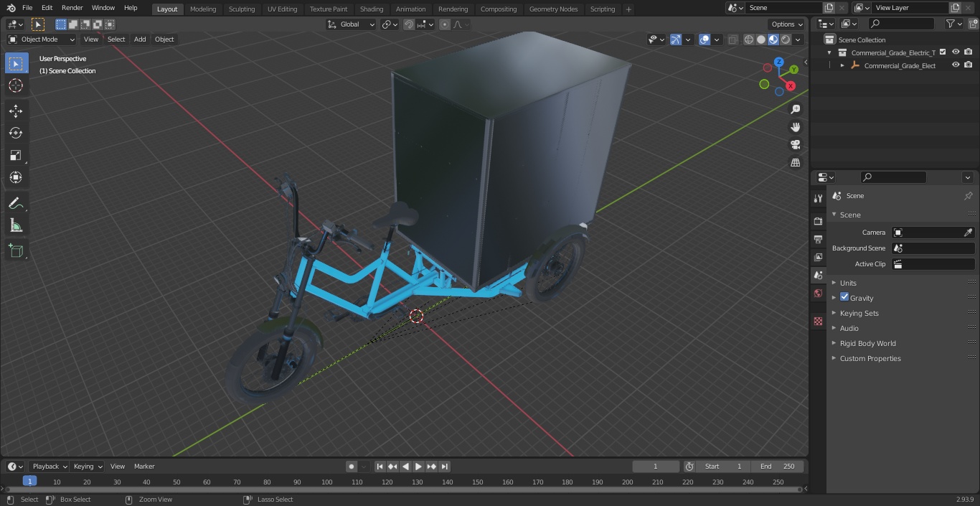
Task: Select the Transform tool
Action: 16,177
